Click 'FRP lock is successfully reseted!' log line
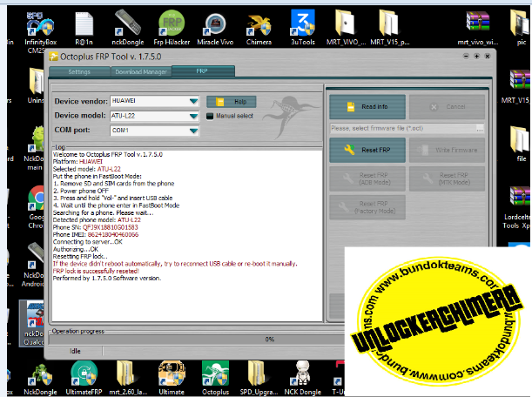 96,271
